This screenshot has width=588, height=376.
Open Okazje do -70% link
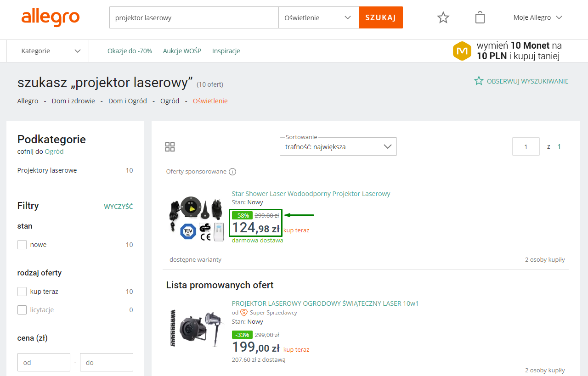tap(130, 51)
